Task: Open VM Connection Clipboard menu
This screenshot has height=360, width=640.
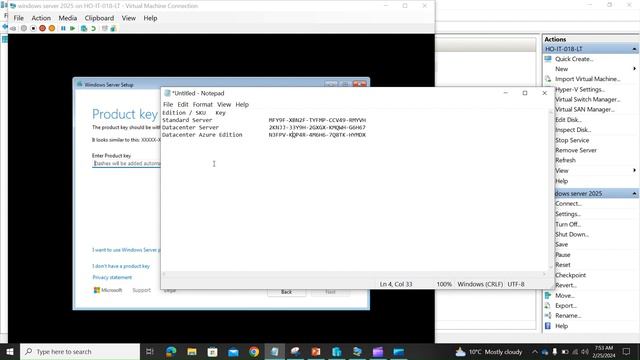Action: (99, 18)
